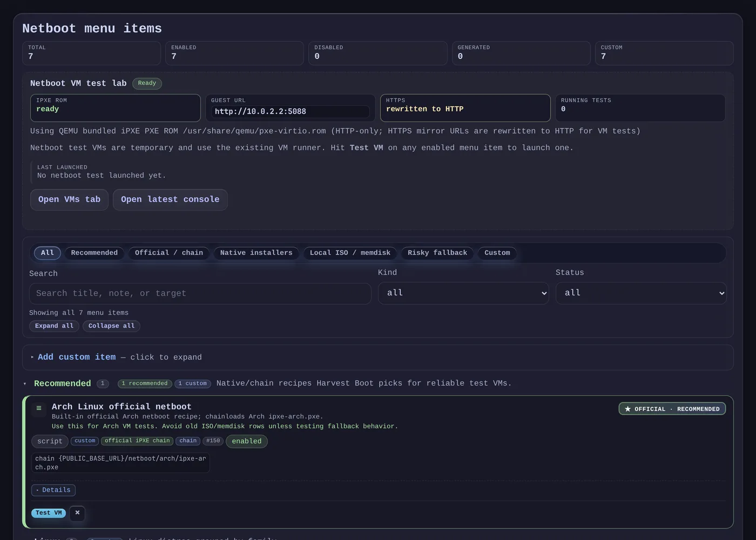Edit the Guest URL field
This screenshot has width=756, height=540.
[x=290, y=112]
